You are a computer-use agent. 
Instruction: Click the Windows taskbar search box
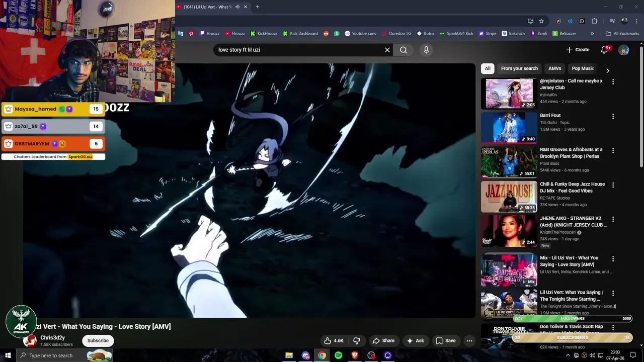(64, 355)
